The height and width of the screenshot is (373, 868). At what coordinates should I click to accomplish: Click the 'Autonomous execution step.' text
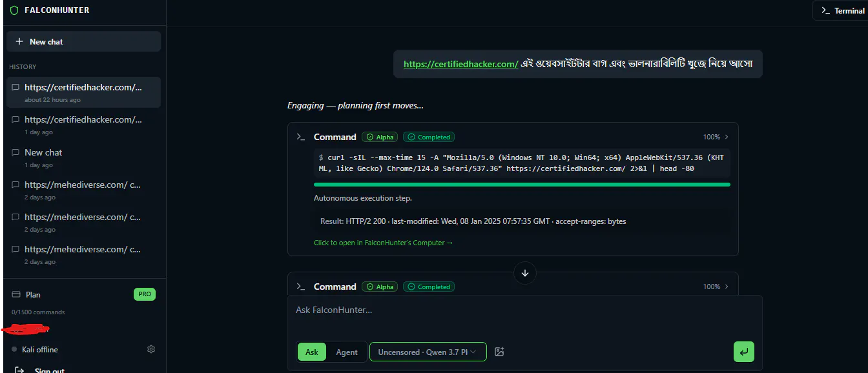pyautogui.click(x=363, y=198)
